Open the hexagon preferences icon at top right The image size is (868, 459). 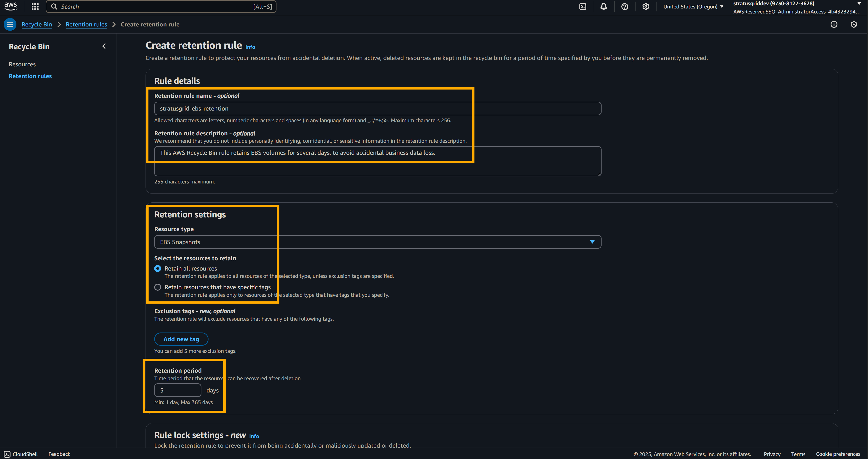(x=853, y=24)
